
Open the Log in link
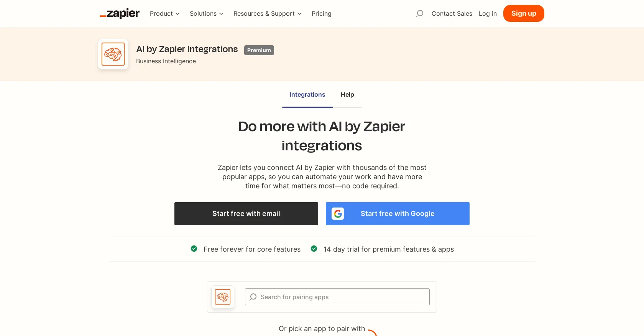coord(488,13)
